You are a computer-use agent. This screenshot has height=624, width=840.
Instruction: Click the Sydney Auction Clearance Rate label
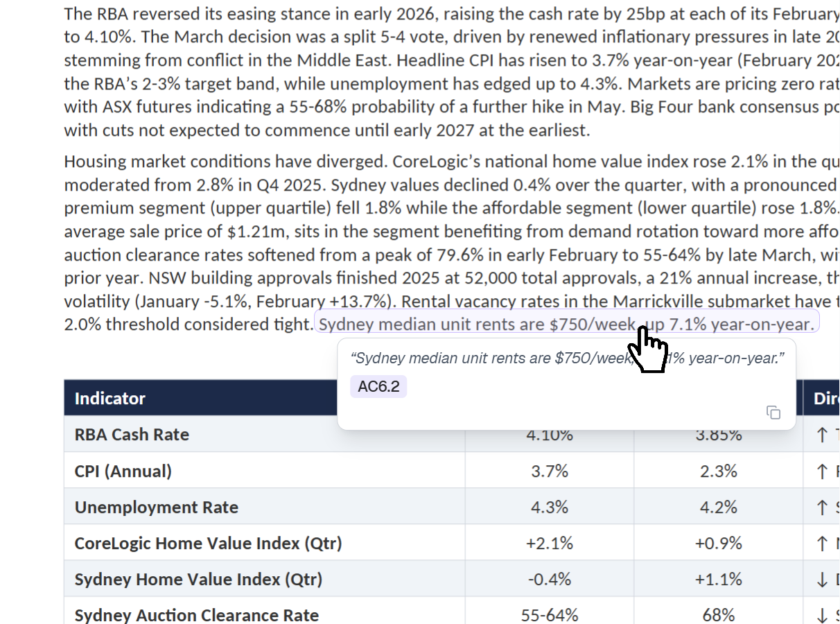(x=196, y=615)
